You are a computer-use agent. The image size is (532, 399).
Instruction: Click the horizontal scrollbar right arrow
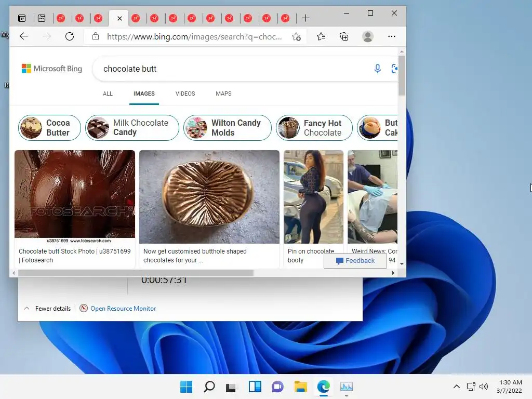coord(393,273)
